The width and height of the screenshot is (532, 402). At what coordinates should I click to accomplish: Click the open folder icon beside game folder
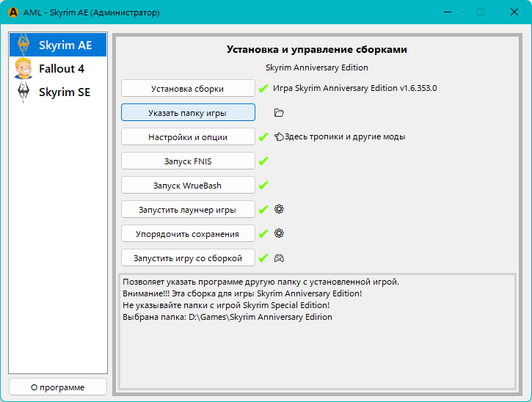click(x=278, y=113)
